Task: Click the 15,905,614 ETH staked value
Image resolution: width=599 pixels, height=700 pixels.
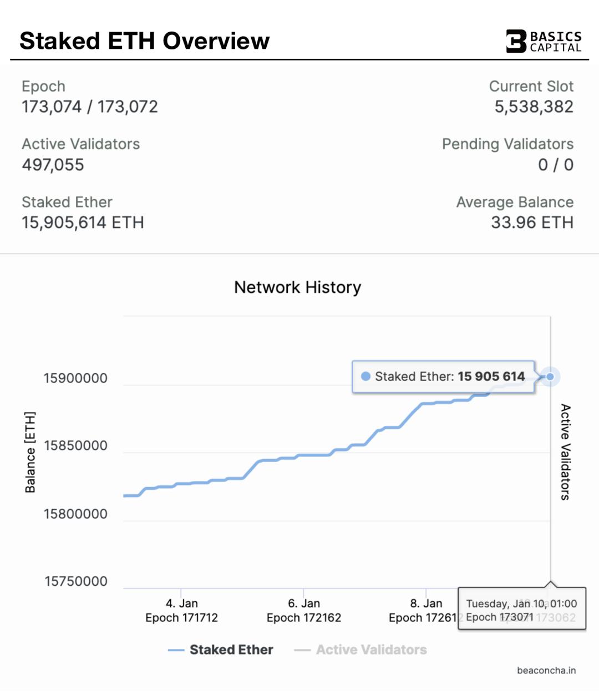Action: [x=83, y=222]
